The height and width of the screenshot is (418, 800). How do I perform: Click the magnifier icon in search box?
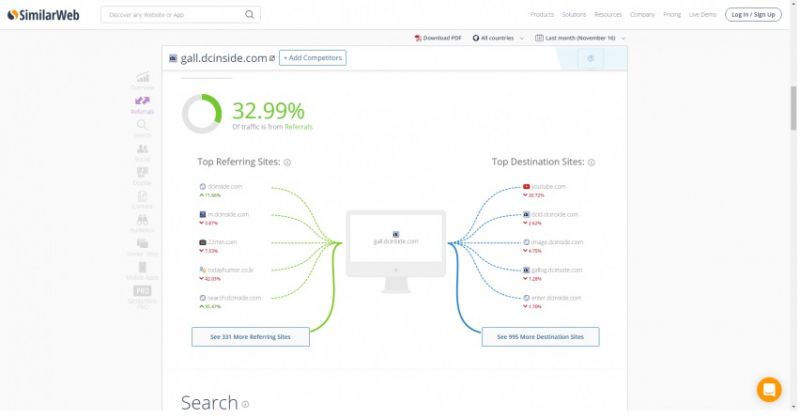tap(249, 15)
